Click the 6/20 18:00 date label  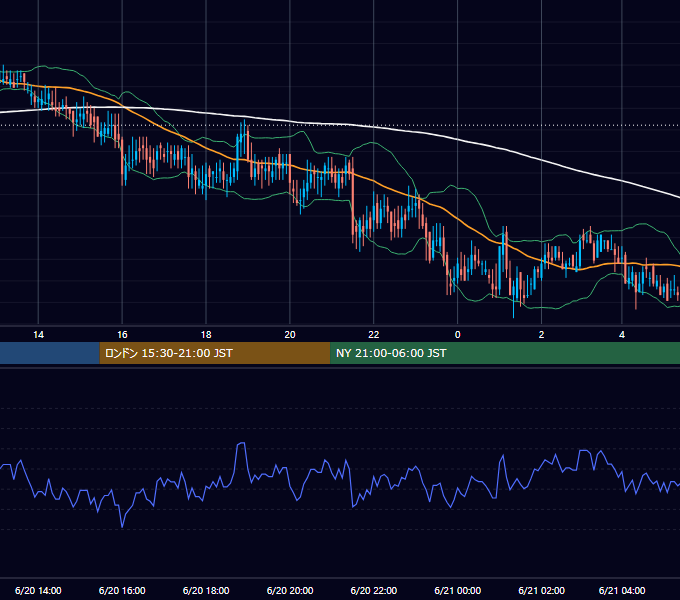click(206, 590)
